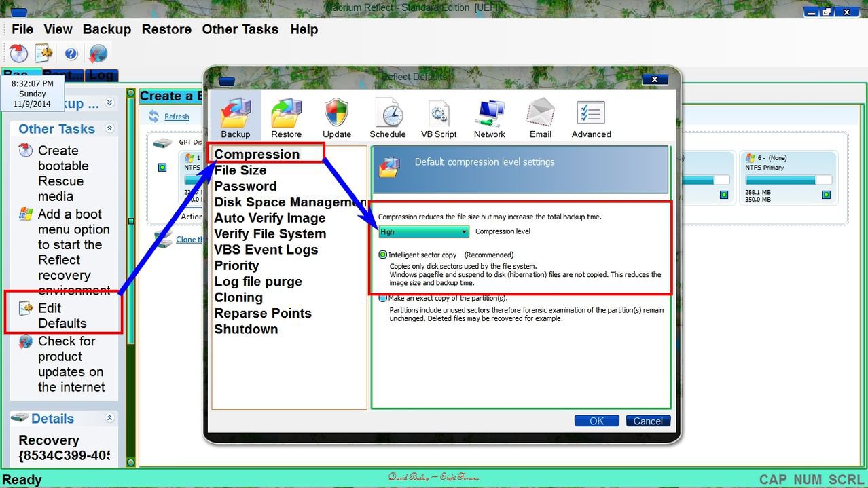
Task: Open the Other Tasks menu
Action: [240, 29]
